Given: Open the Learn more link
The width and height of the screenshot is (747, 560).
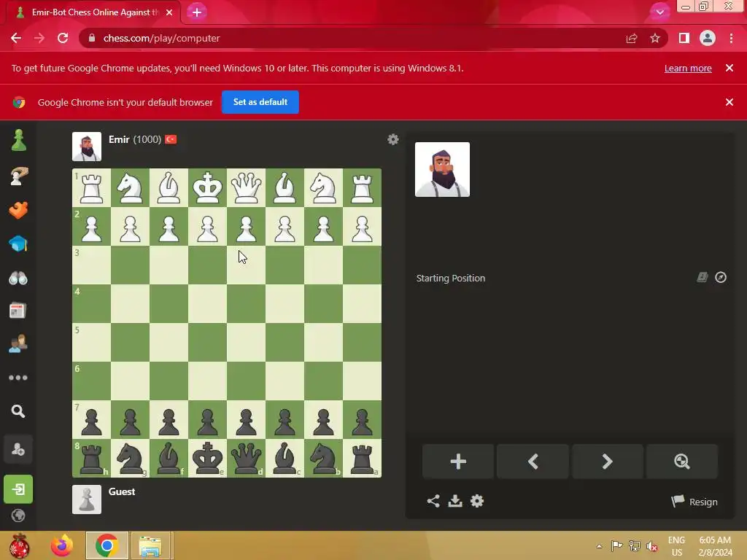Looking at the screenshot, I should tap(688, 68).
